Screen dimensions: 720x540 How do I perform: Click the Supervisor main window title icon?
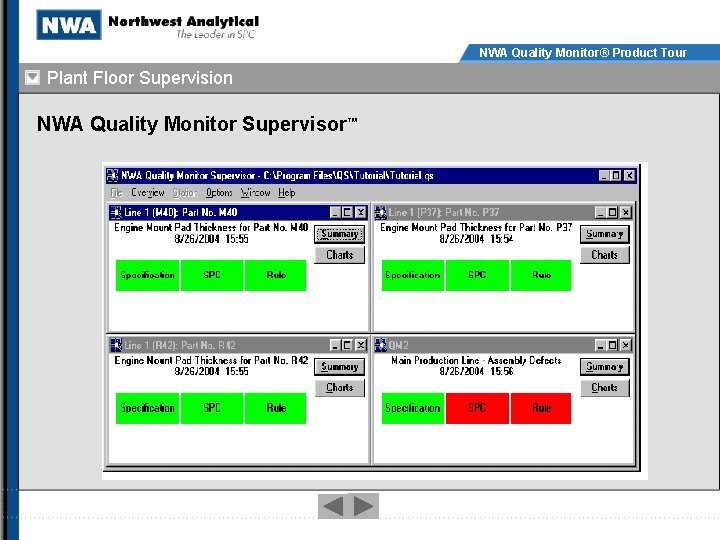tap(112, 175)
